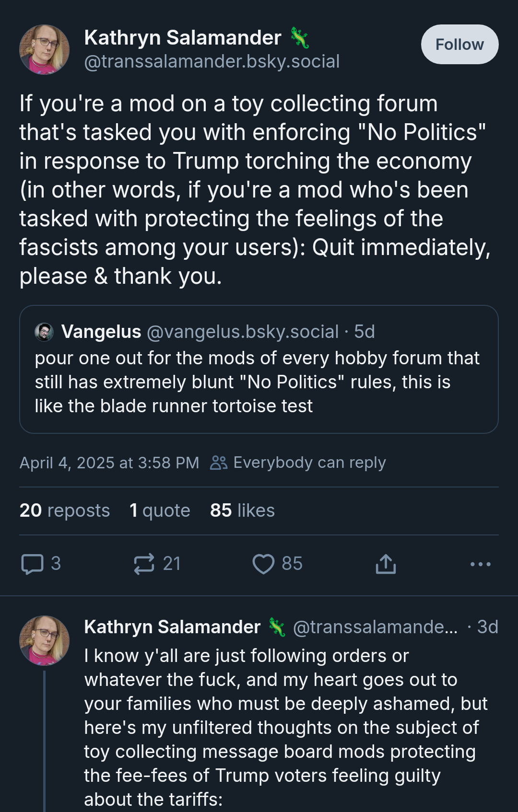Click the reply speech bubble icon
Viewport: 518px width, 812px height.
tap(33, 564)
